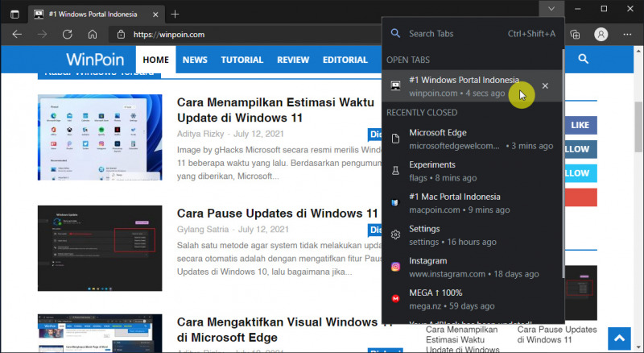Click the Facebook LIKE button
Viewport: 644px width, 353px height.
580,125
